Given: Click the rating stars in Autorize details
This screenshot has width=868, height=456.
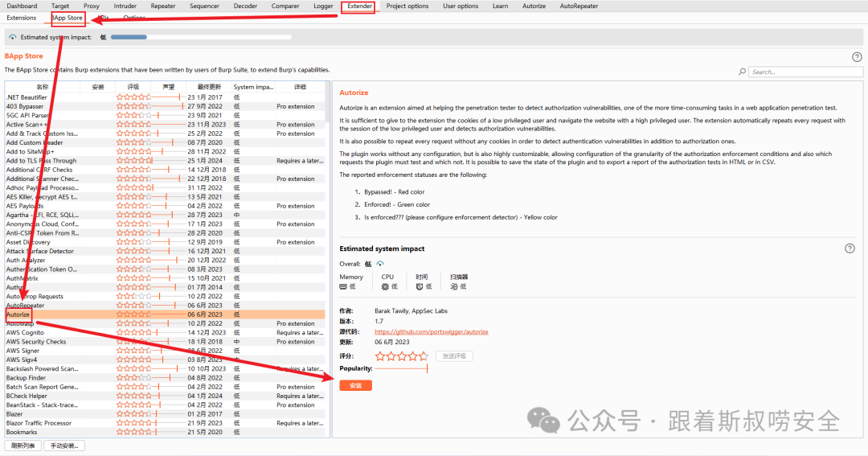Looking at the screenshot, I should [x=401, y=356].
